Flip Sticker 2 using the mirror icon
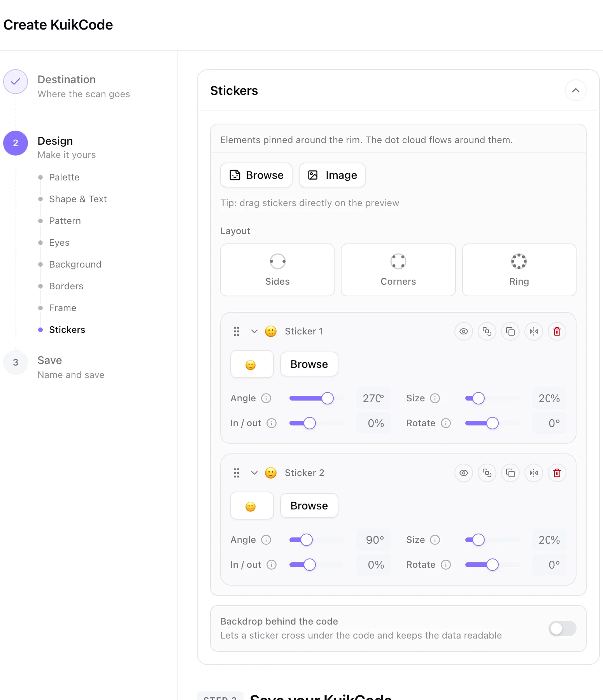This screenshot has height=700, width=603. (534, 473)
